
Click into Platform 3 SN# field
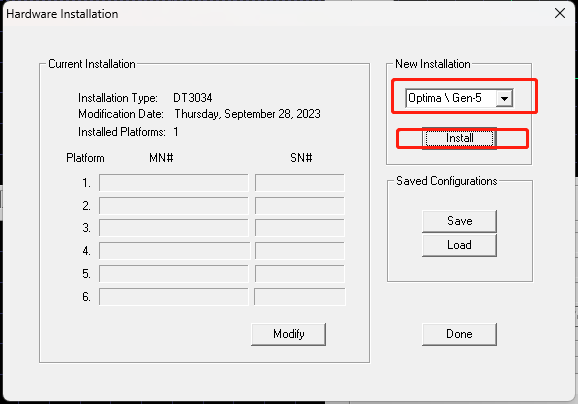(300, 228)
